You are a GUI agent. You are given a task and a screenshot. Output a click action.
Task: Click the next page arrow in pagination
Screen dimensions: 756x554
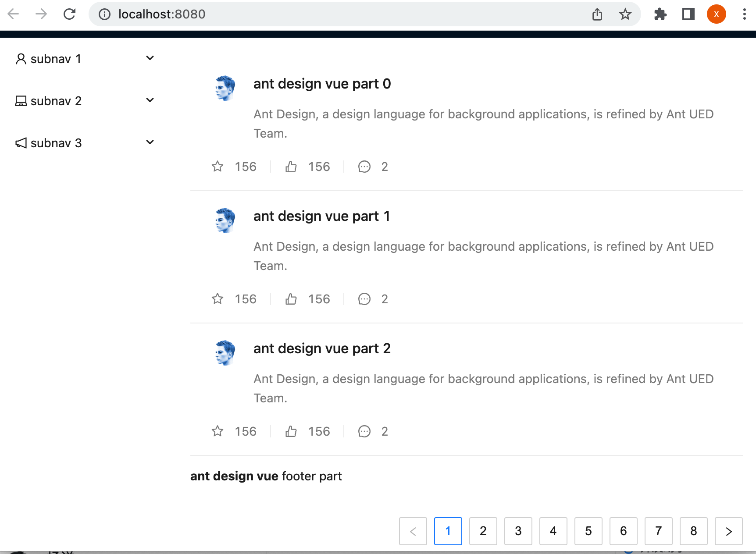(x=729, y=531)
